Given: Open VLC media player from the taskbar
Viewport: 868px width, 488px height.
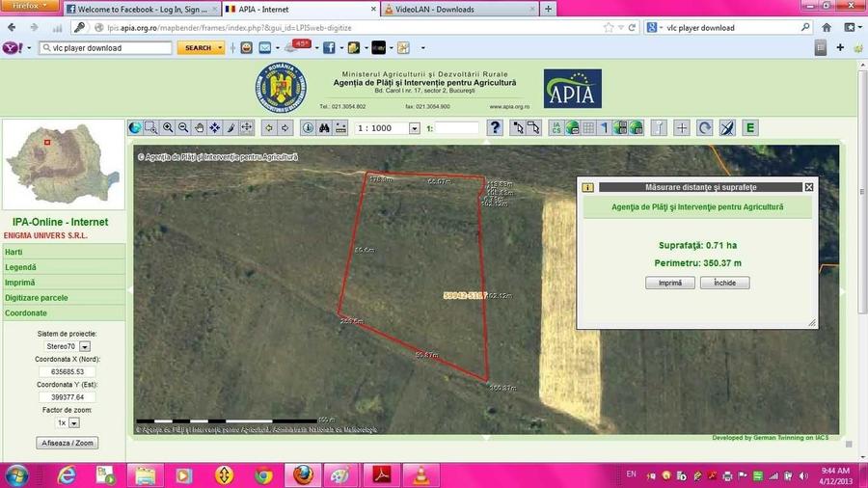Looking at the screenshot, I should click(421, 475).
